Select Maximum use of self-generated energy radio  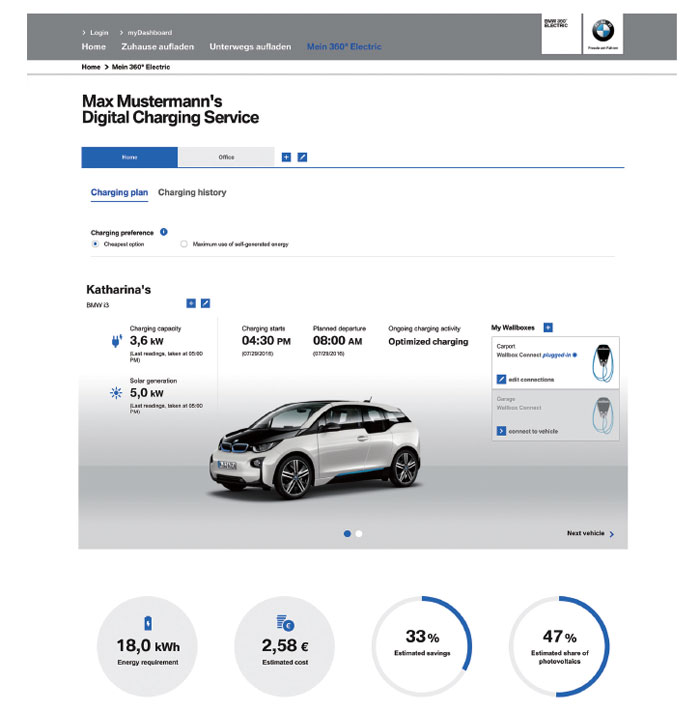(184, 244)
